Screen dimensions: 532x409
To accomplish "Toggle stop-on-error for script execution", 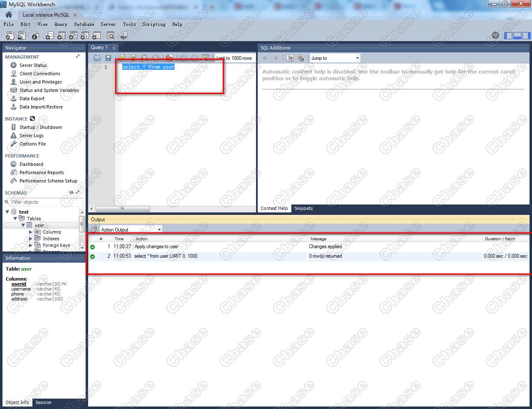I will click(x=169, y=58).
